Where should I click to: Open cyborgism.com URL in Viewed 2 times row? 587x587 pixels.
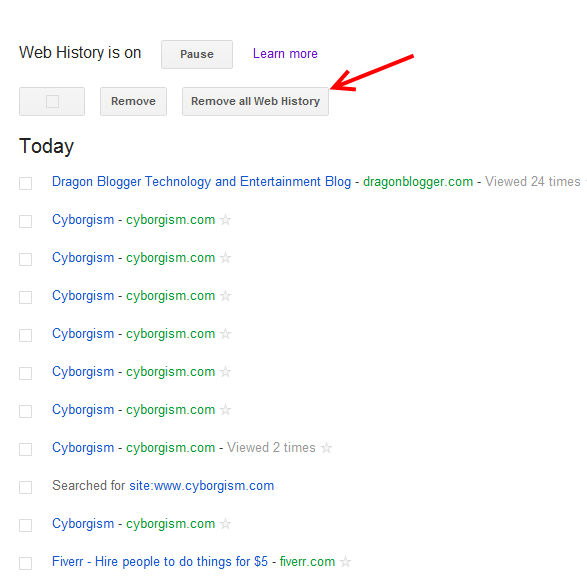click(x=170, y=448)
